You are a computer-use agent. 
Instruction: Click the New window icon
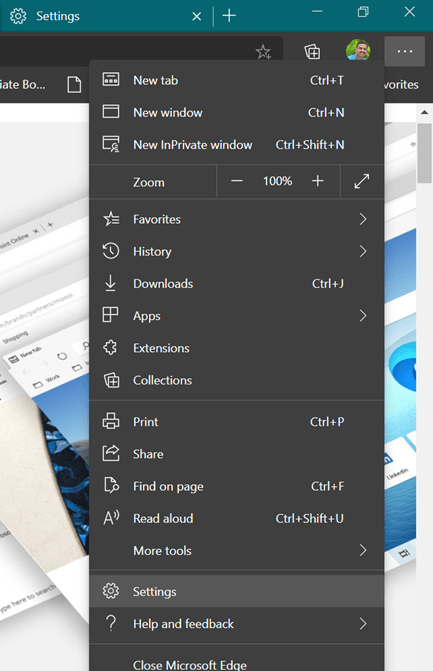pos(111,112)
